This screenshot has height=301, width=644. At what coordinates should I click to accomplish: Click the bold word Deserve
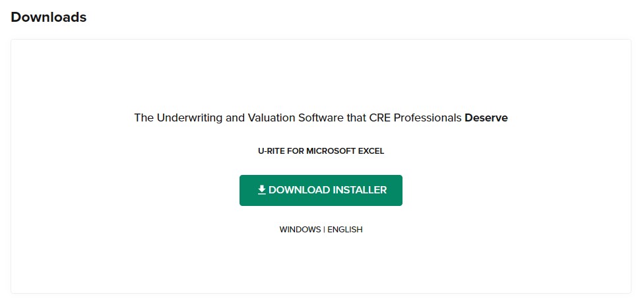pyautogui.click(x=486, y=118)
